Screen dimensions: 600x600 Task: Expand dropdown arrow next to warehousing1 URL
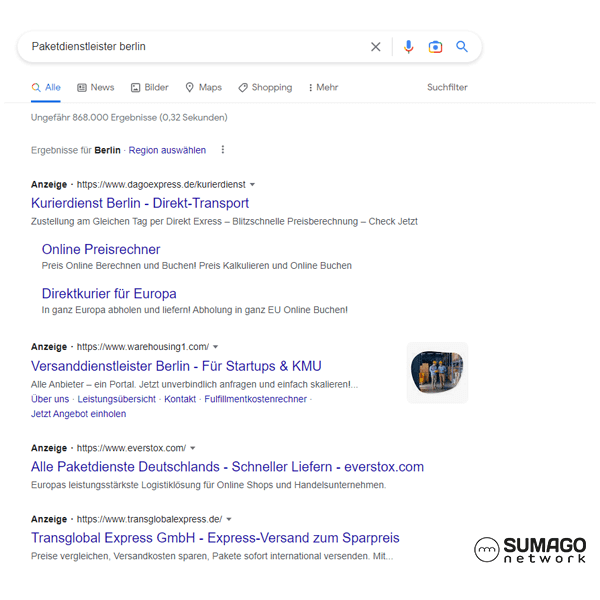(x=215, y=347)
